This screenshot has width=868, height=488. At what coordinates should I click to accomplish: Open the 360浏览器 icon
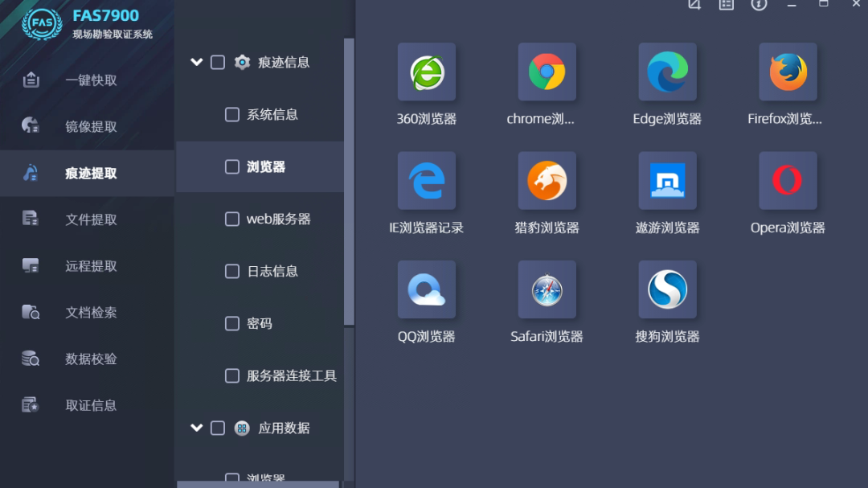(426, 72)
